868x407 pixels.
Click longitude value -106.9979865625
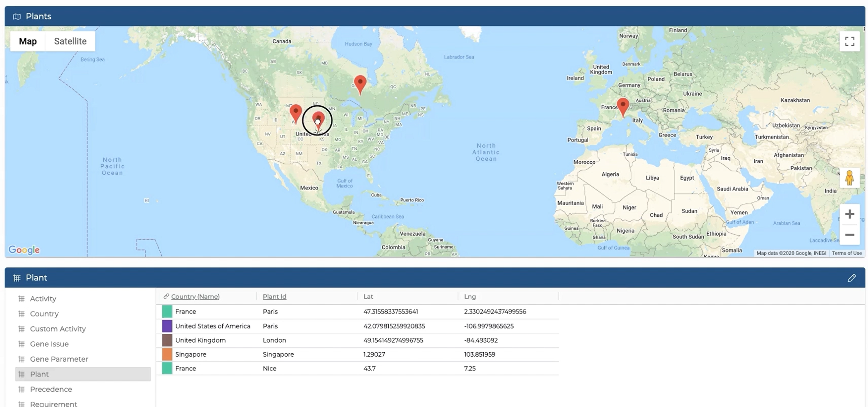(x=488, y=326)
